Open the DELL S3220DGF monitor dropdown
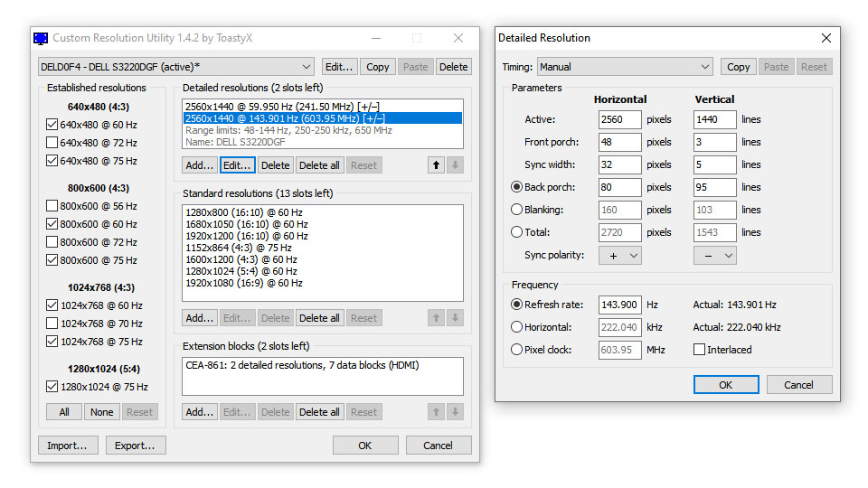The image size is (868, 488). [x=176, y=67]
